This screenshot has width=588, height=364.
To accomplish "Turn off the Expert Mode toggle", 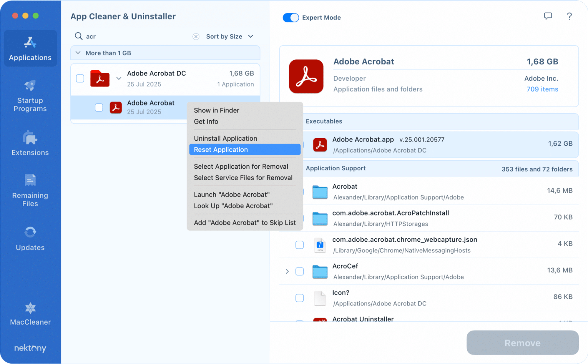I will (290, 18).
